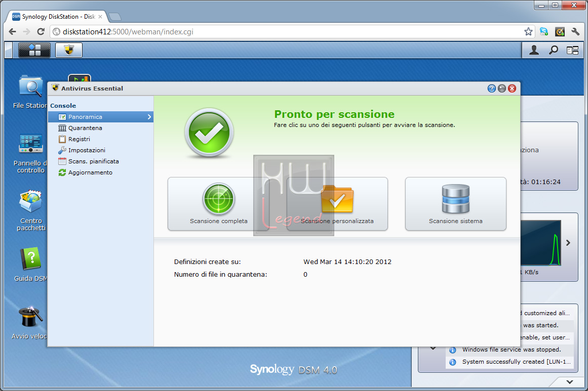Start Scansione sistema system scan

click(456, 204)
